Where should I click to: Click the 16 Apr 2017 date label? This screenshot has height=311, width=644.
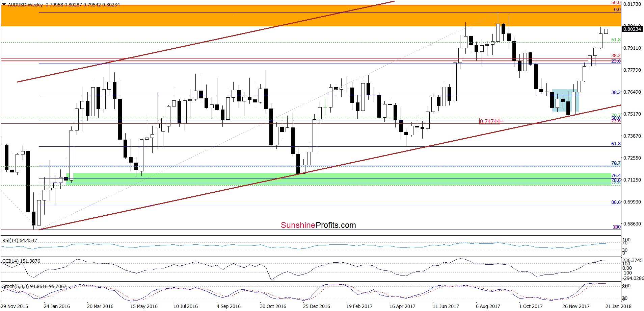[x=402, y=306]
